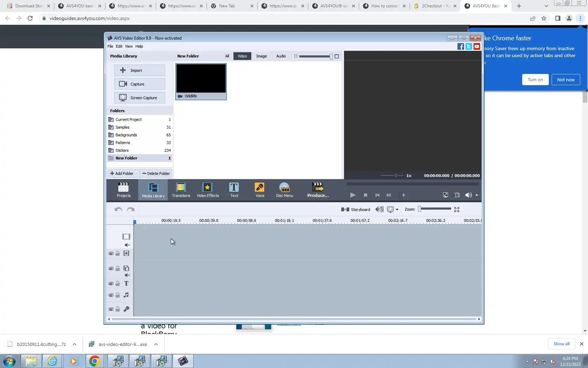This screenshot has width=588, height=368.
Task: Toggle visibility of the voice track
Action: (x=111, y=309)
